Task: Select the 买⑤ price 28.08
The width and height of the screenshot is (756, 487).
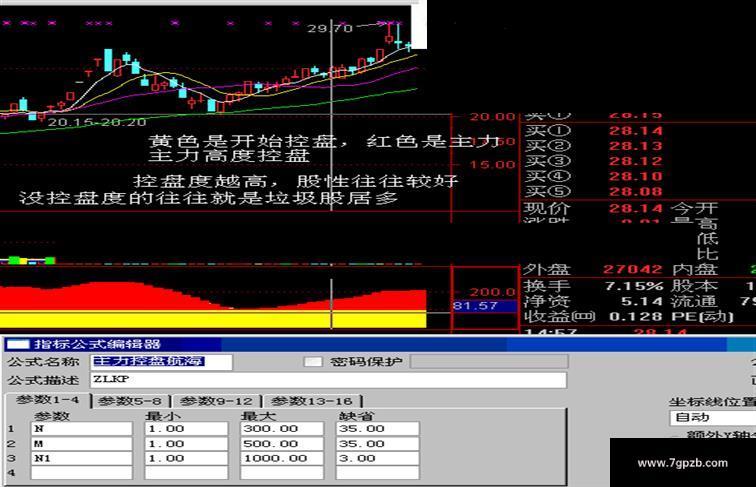Action: (x=635, y=192)
